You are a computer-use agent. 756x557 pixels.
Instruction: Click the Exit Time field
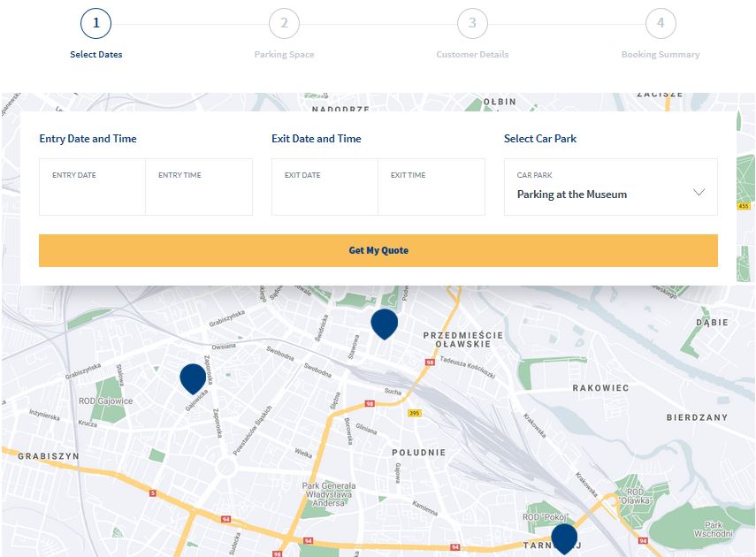tap(431, 187)
